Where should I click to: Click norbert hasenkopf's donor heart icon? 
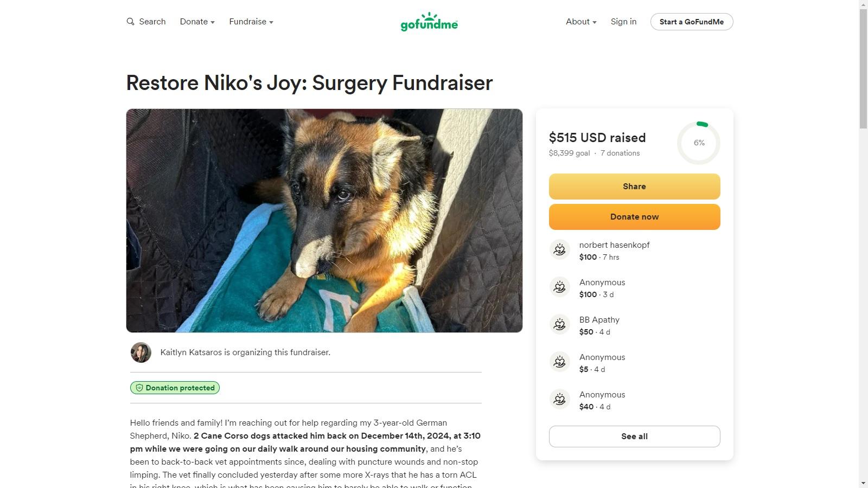point(559,250)
